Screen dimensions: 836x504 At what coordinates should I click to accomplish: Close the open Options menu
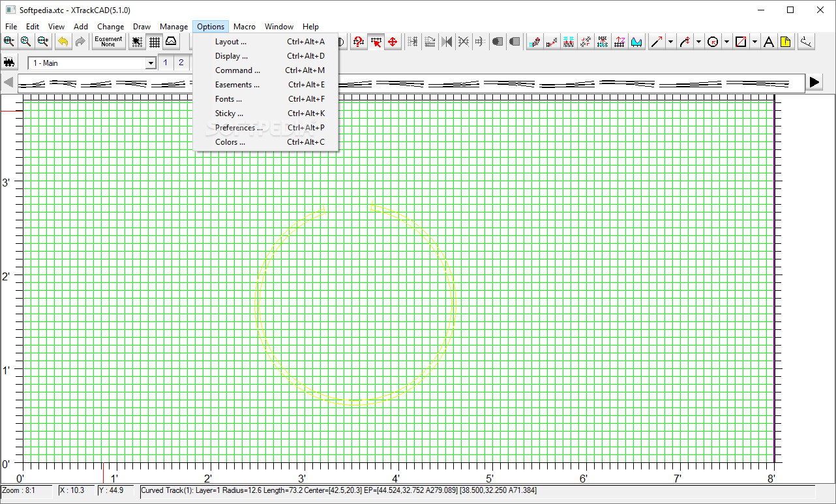pyautogui.click(x=211, y=27)
